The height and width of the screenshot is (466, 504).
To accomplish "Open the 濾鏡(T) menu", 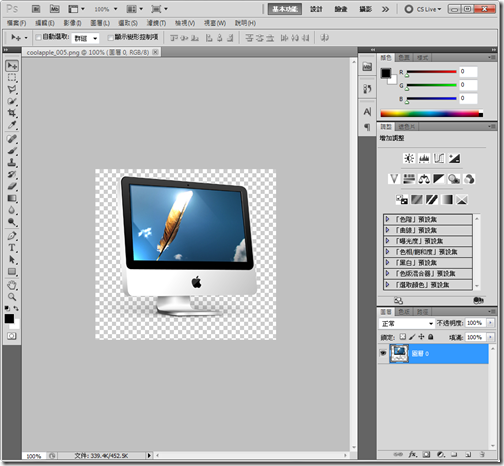I will (x=156, y=23).
